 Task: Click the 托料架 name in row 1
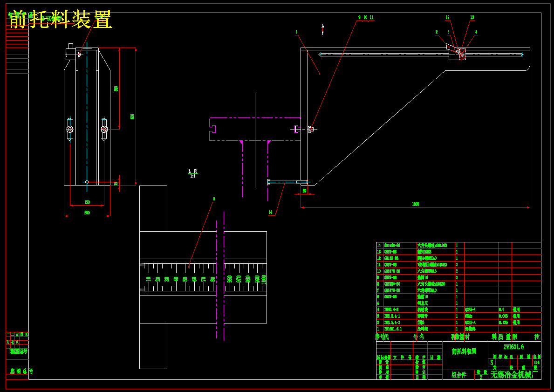[423, 329]
